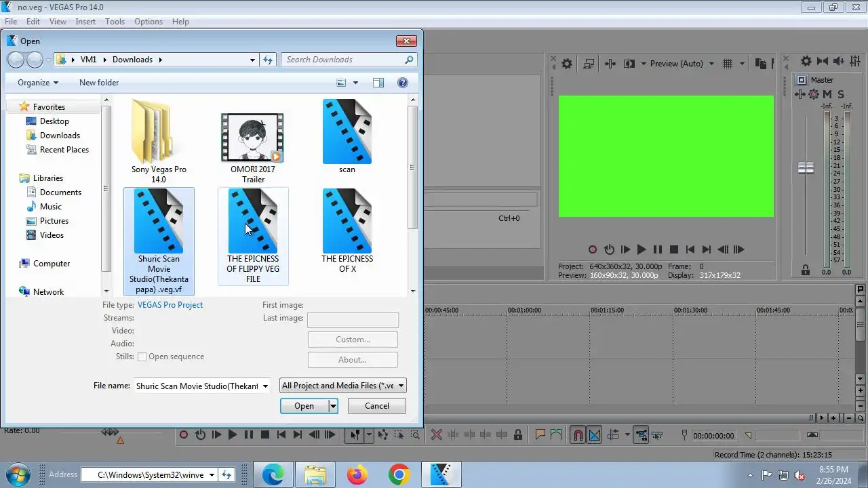Insert region using the region icon
Screen dimensions: 868x488
click(556, 435)
